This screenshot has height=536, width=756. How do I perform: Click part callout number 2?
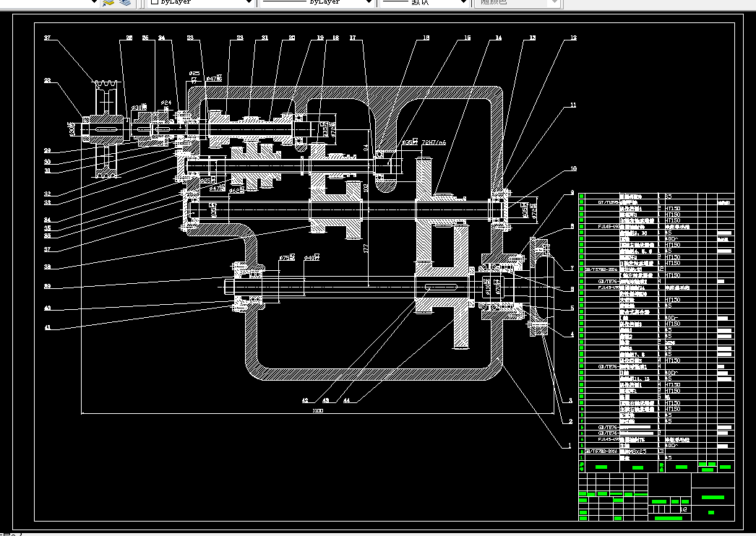570,421
